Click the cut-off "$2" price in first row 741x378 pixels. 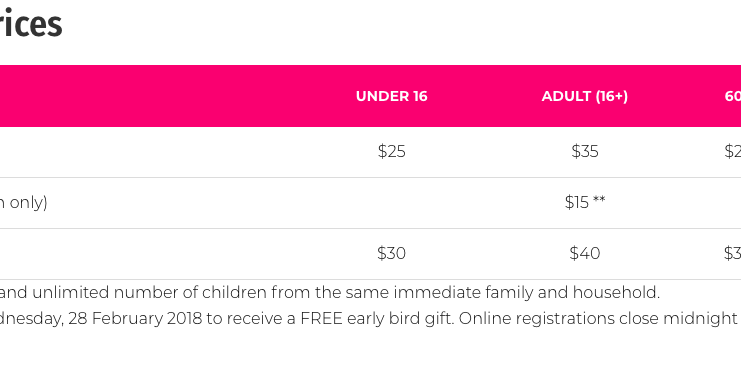[732, 151]
